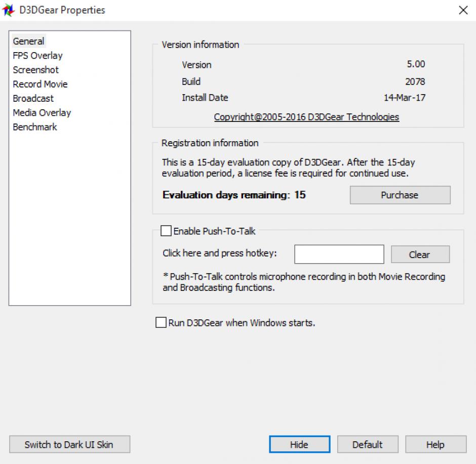Click the D3DGear app icon in title bar
Image resolution: width=476 pixels, height=464 pixels.
point(8,10)
